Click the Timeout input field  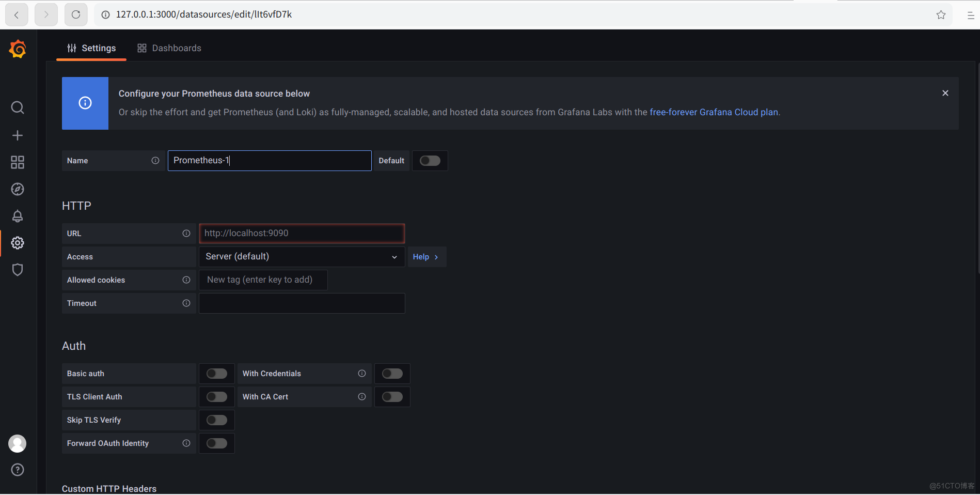(x=302, y=303)
